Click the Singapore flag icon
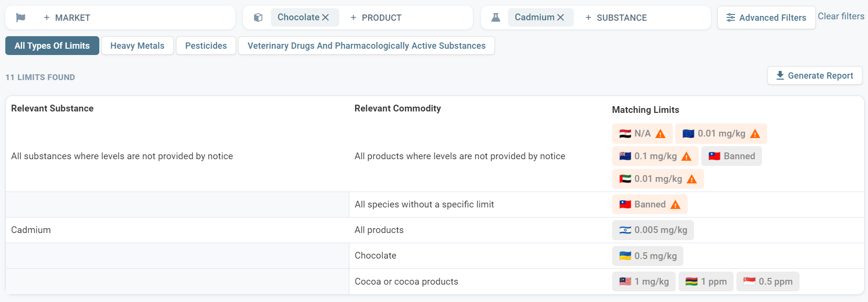The width and height of the screenshot is (868, 302). (x=749, y=281)
